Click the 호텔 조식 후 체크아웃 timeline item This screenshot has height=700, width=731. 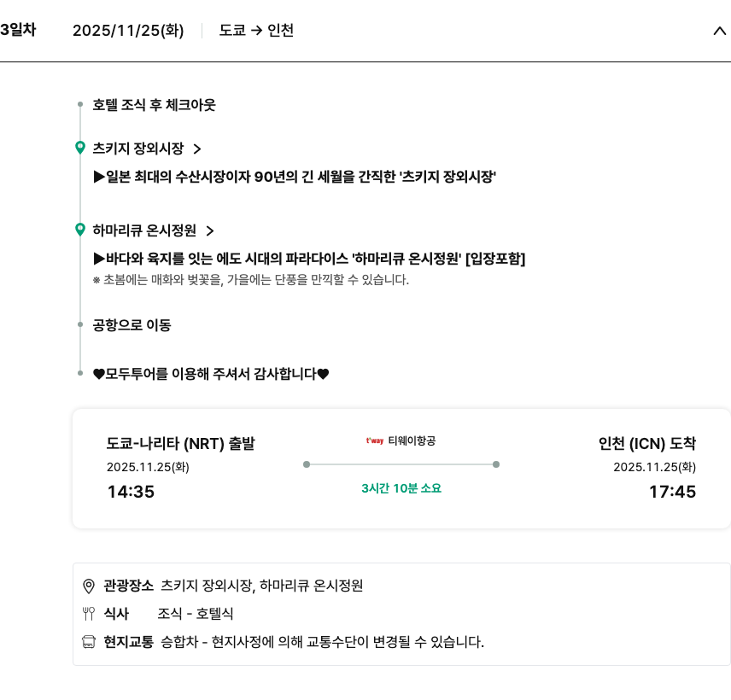(x=154, y=105)
